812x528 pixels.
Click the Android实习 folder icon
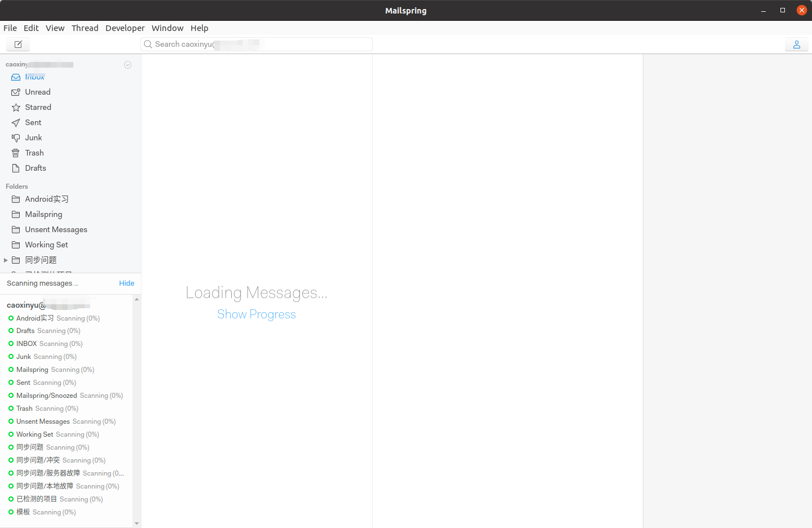click(16, 199)
